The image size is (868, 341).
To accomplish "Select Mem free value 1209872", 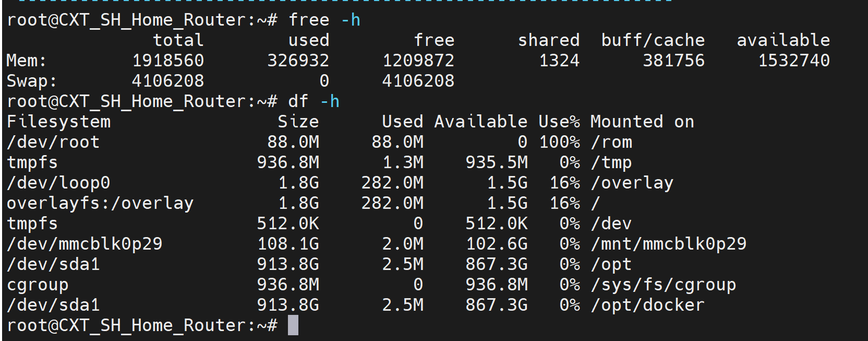I will coord(418,61).
